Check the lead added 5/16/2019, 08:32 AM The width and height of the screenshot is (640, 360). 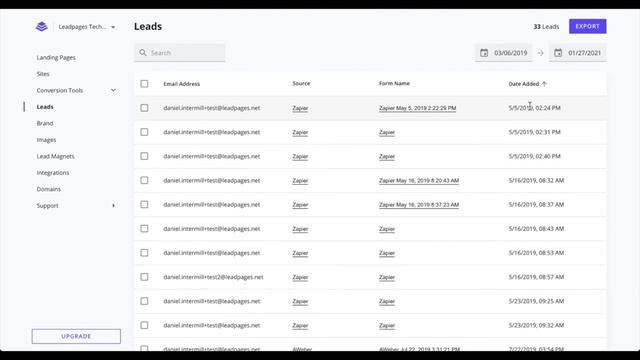(x=144, y=180)
